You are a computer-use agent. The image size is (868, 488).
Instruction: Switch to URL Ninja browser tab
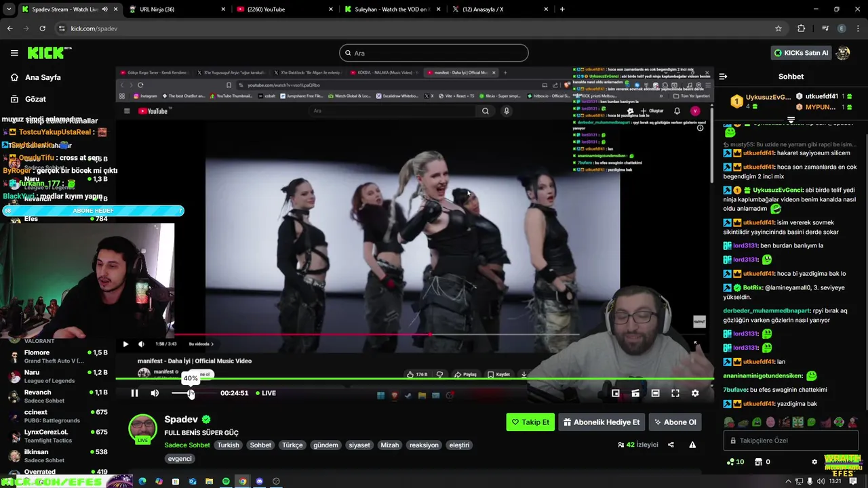pos(176,9)
